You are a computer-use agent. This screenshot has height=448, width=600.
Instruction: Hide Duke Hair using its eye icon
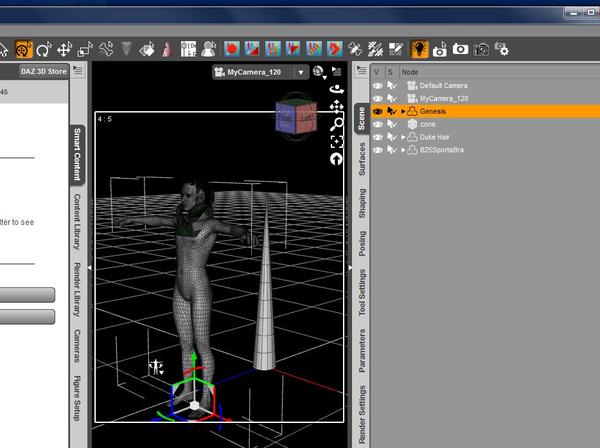pyautogui.click(x=378, y=137)
